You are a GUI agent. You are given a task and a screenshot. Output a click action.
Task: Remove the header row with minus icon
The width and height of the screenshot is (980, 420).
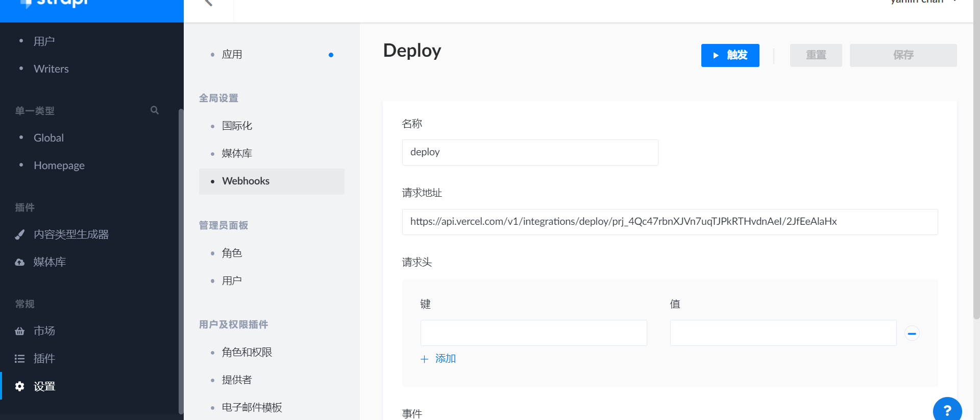pos(912,333)
